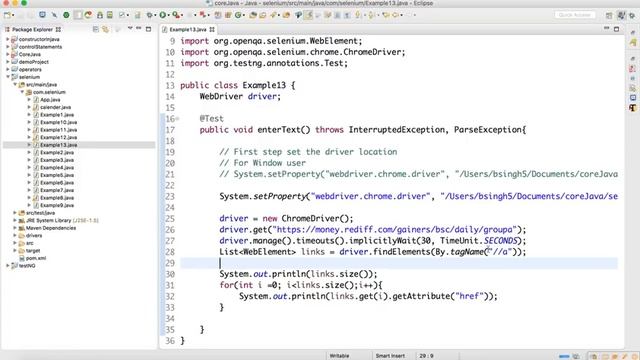This screenshot has height=360, width=640.
Task: Focus the Quick Access search field
Action: (x=575, y=15)
